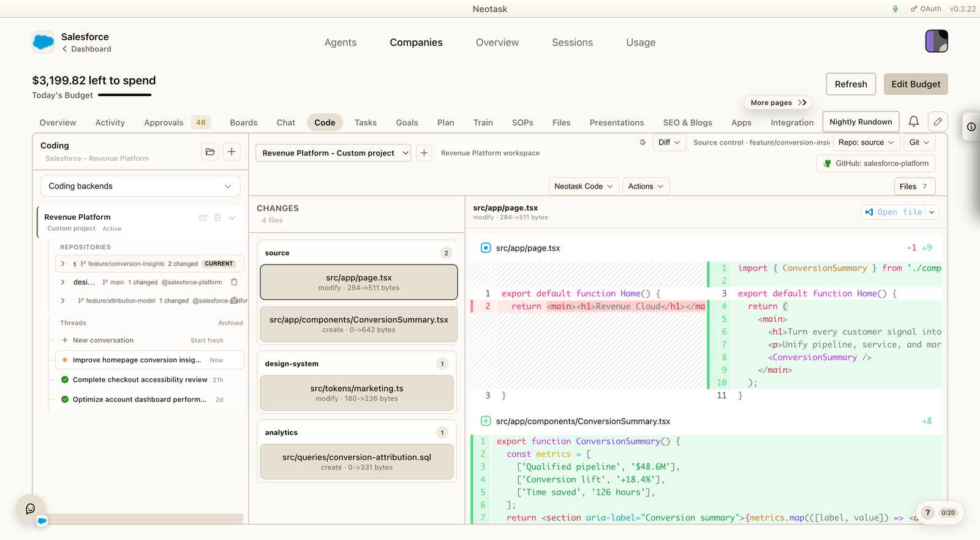The height and width of the screenshot is (540, 980).
Task: Open the chat bubble launcher
Action: tap(31, 509)
